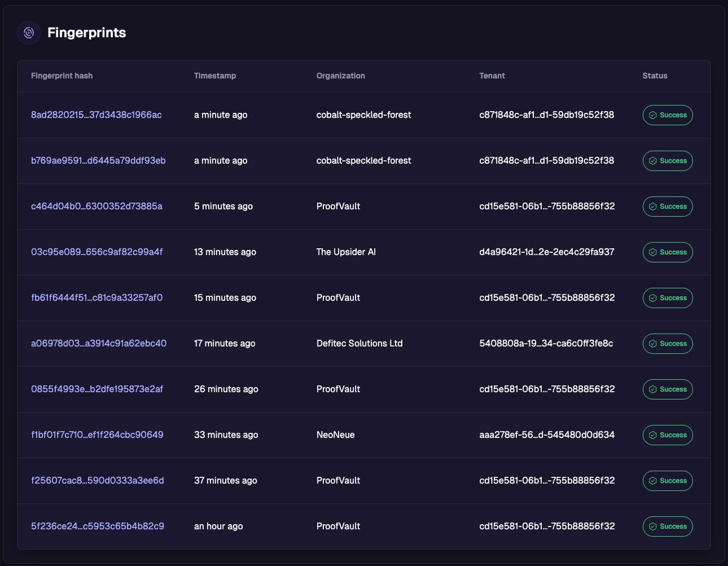Screen dimensions: 728x566
Task: Select ProofVault in 15 minutes ago row
Action: tap(339, 298)
